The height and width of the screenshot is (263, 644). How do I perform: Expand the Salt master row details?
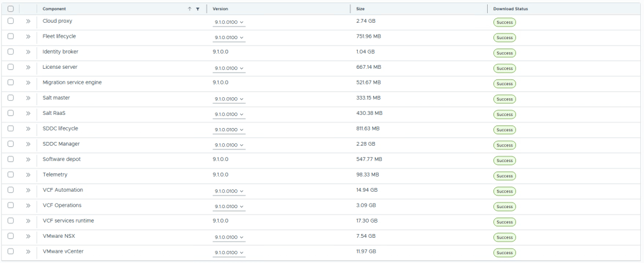28,98
